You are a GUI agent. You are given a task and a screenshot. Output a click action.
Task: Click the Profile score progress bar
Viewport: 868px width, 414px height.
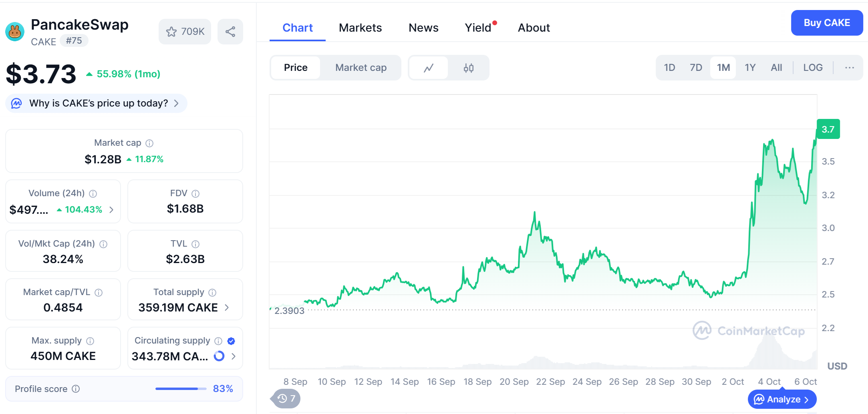181,389
